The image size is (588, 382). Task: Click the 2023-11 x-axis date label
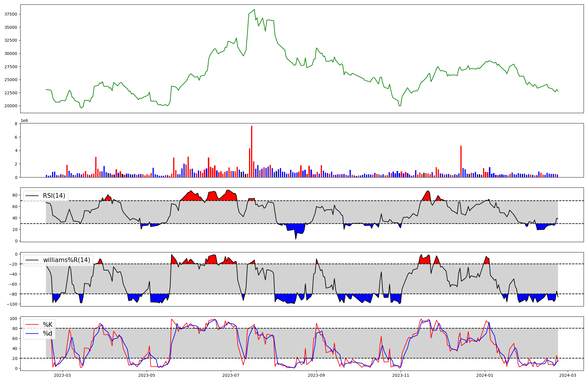coord(401,375)
